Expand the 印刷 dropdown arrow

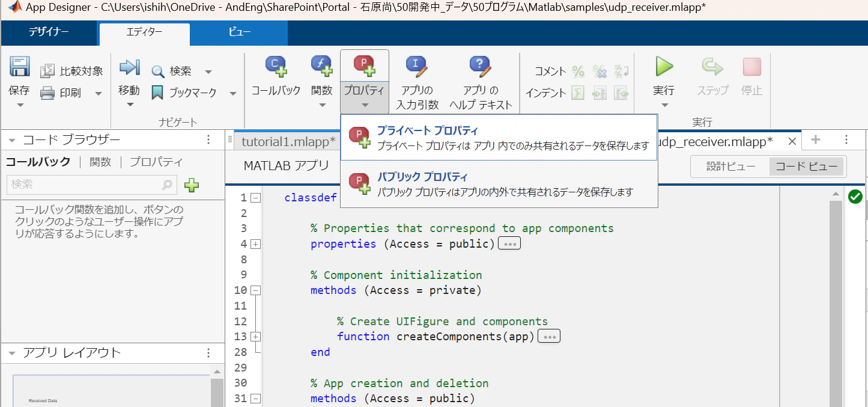[99, 94]
